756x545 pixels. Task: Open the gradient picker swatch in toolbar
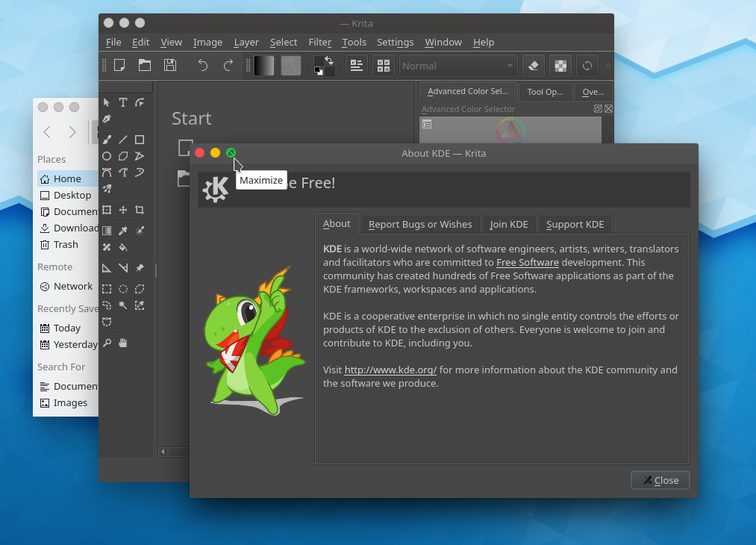[x=263, y=66]
